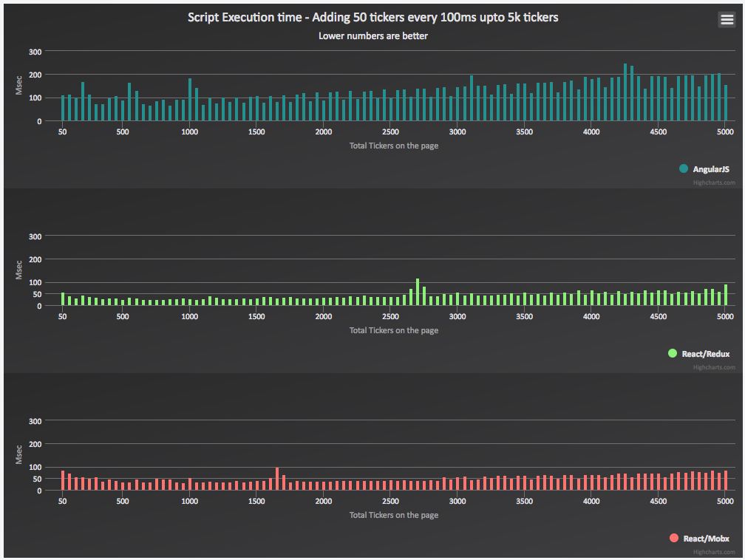Image resolution: width=745 pixels, height=560 pixels.
Task: Click the subtitle 'Lower numbers are better'
Action: pyautogui.click(x=373, y=36)
